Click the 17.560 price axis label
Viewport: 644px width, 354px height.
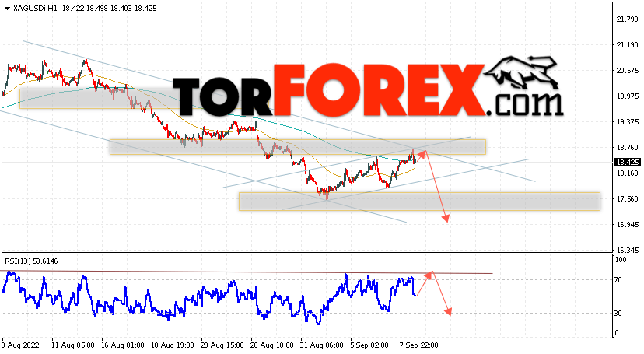628,198
